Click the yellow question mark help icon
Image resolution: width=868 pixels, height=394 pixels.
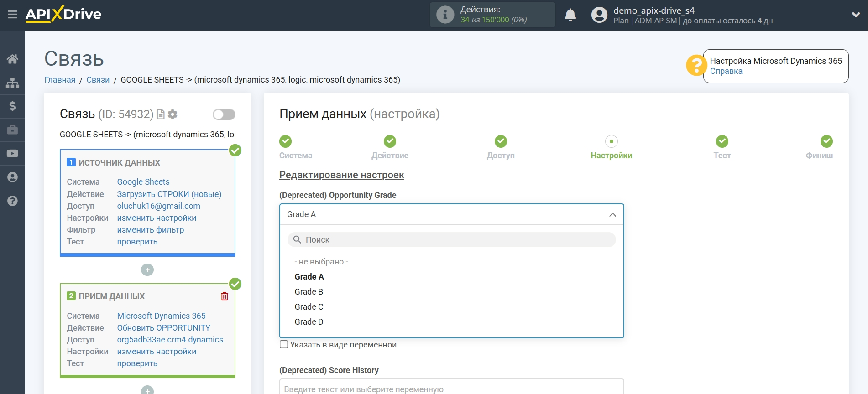click(696, 66)
